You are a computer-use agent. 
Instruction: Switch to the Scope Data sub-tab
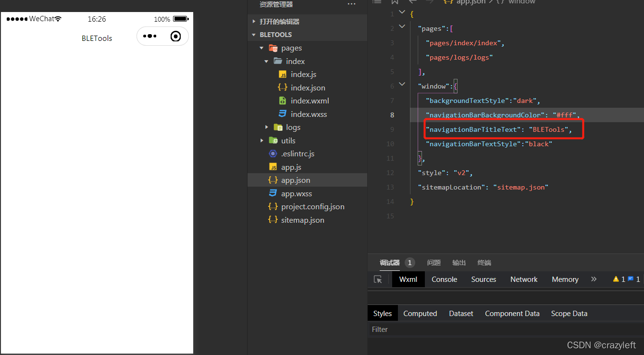coord(569,314)
